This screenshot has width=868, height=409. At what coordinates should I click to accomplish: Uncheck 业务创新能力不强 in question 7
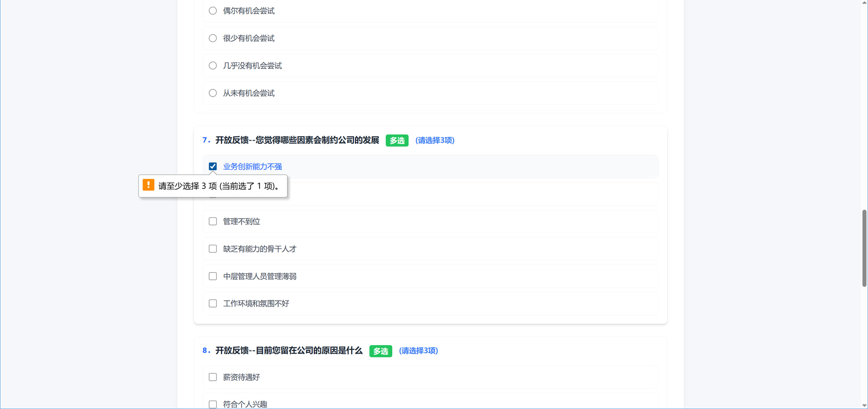(212, 166)
